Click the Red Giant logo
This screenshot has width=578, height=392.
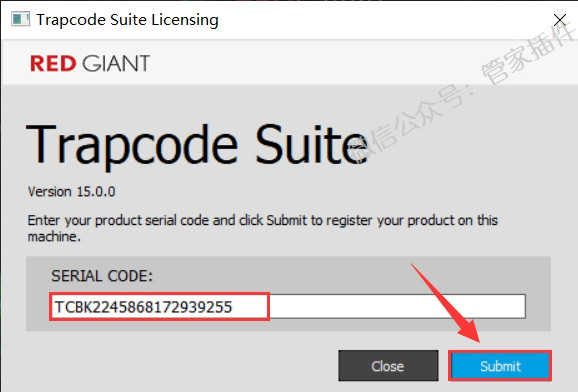tap(90, 63)
